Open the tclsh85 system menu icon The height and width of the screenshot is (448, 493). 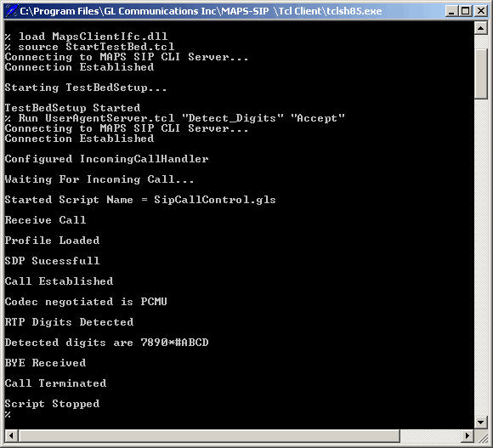(12, 11)
